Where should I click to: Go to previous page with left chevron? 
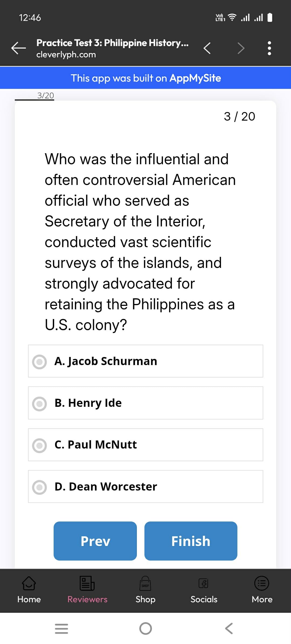(207, 48)
